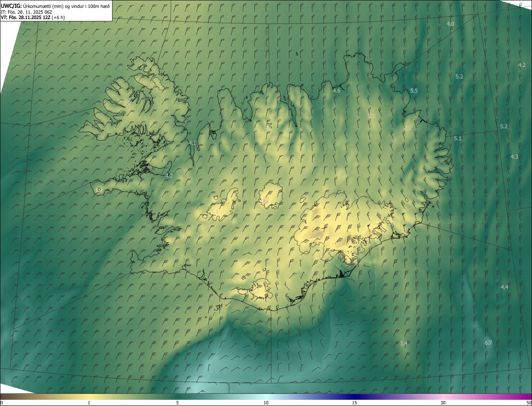Viewport: 532px width, 406px height.
Task: Click the 30 tick label on the color scale
Action: tap(443, 403)
